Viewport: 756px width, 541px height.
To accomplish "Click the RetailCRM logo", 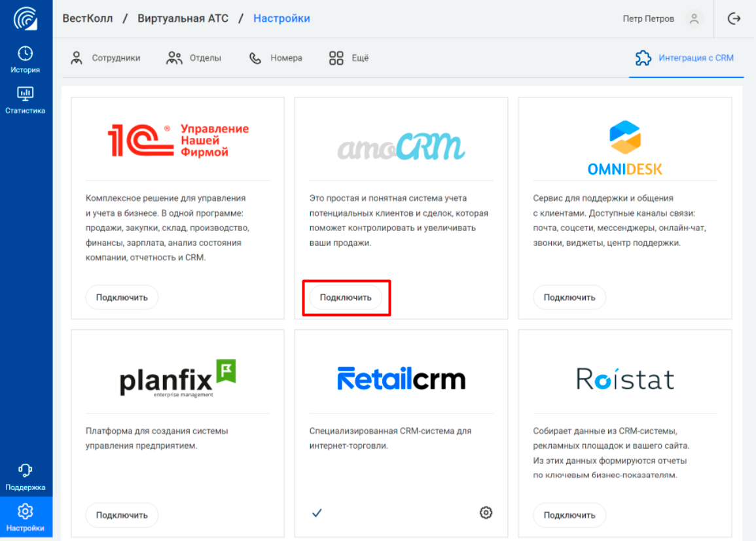I will click(401, 379).
